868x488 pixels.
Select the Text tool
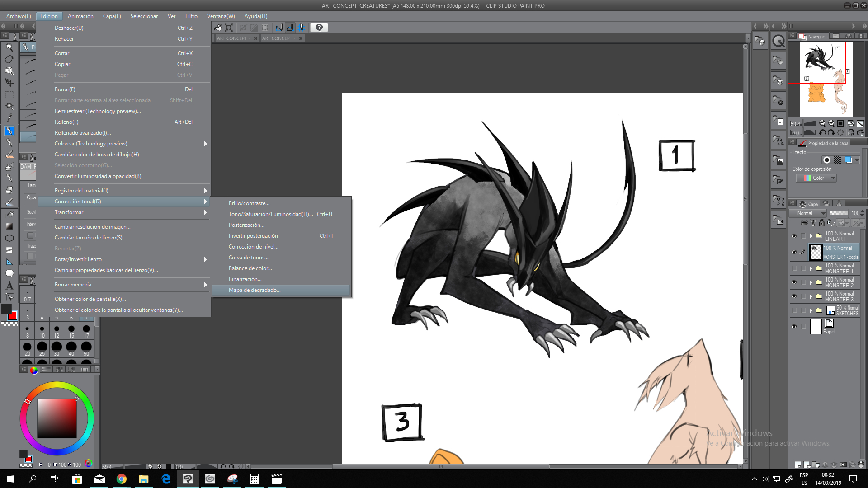point(9,286)
